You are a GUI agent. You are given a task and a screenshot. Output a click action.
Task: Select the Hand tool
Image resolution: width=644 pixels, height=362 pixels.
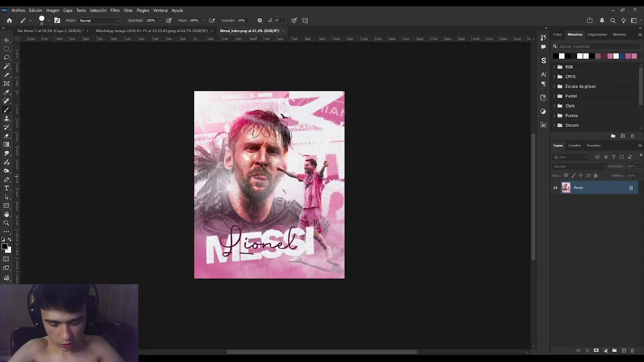(x=7, y=214)
